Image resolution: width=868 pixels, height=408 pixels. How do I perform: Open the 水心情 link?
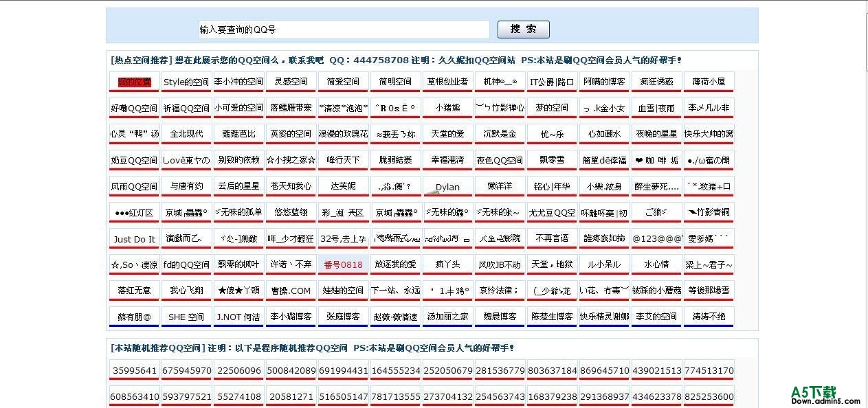coord(656,264)
